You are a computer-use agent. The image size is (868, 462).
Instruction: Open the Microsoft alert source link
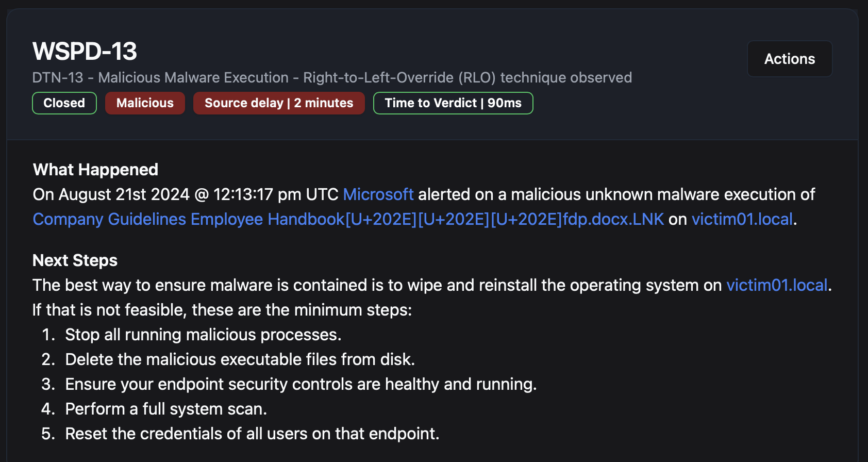pos(378,194)
